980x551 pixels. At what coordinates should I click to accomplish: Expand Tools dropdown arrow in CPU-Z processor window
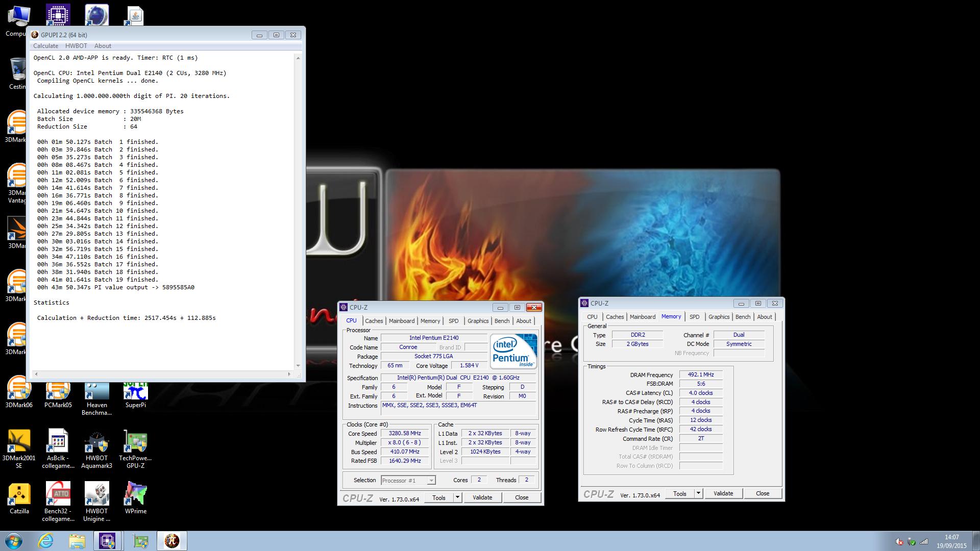click(457, 497)
